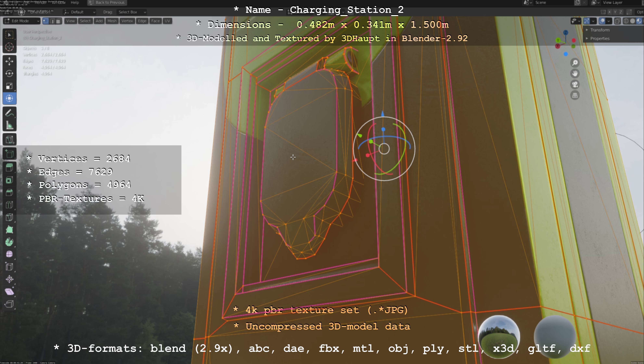Toggle X-ray display button
This screenshot has width=644, height=364.
tap(617, 21)
